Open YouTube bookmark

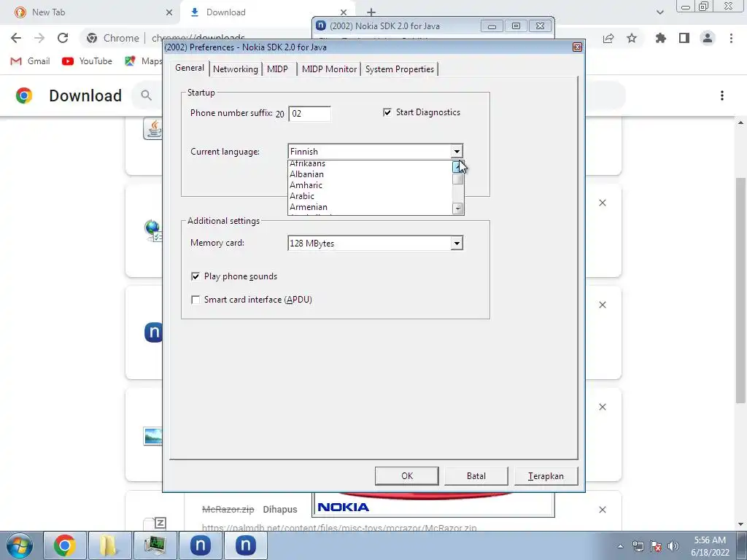(x=88, y=61)
